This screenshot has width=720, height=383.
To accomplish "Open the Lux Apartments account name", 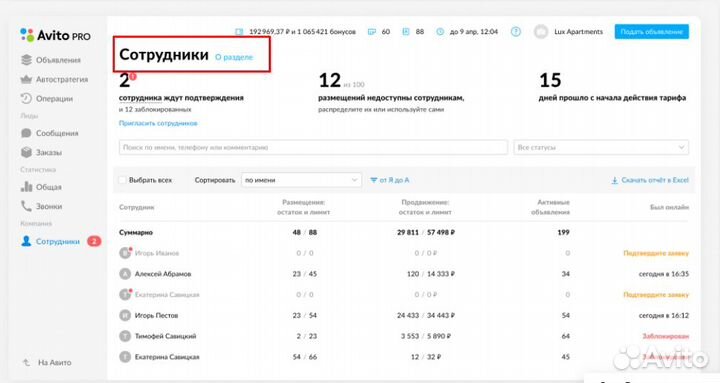I will click(x=578, y=32).
